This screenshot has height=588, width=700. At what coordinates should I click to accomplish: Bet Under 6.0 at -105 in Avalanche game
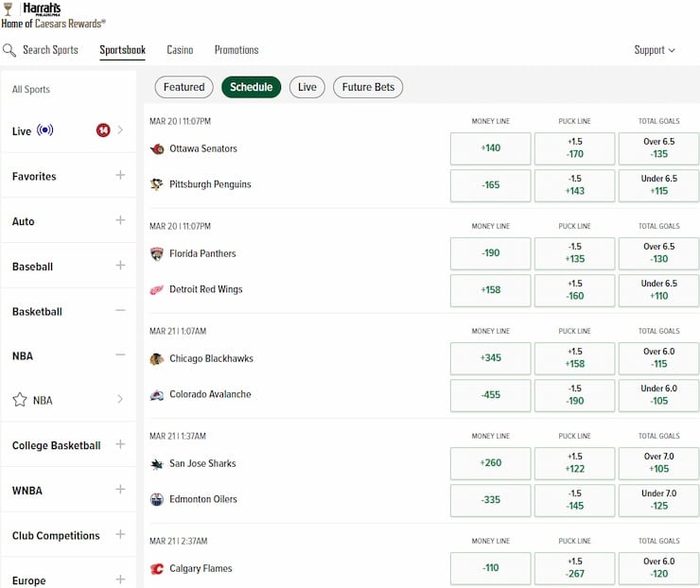(x=659, y=395)
